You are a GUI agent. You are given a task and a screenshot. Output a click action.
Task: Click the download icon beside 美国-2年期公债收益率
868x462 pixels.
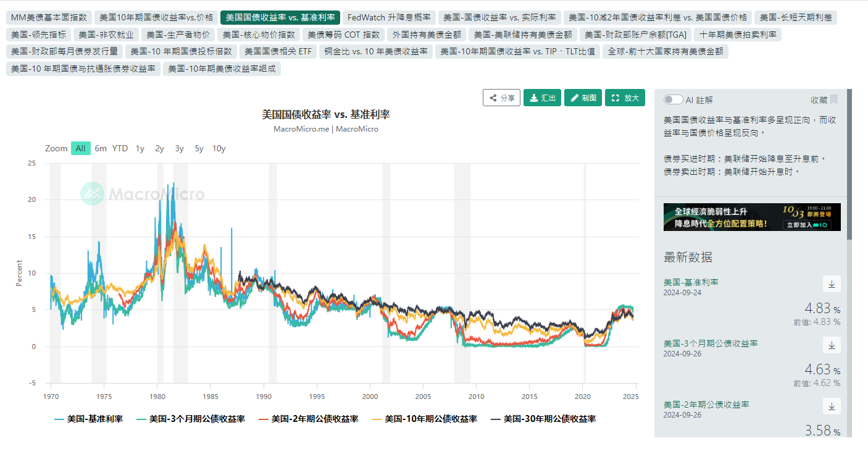832,406
